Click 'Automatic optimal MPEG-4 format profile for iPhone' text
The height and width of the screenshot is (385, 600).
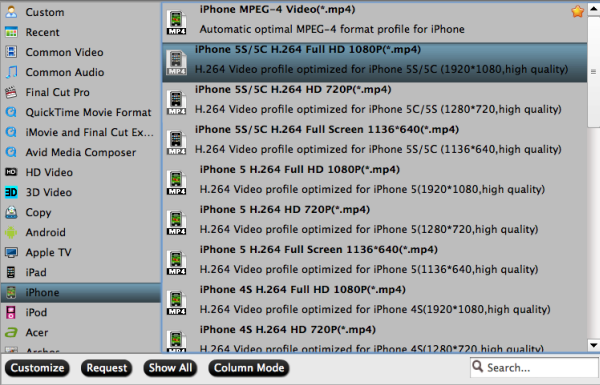[x=332, y=29]
